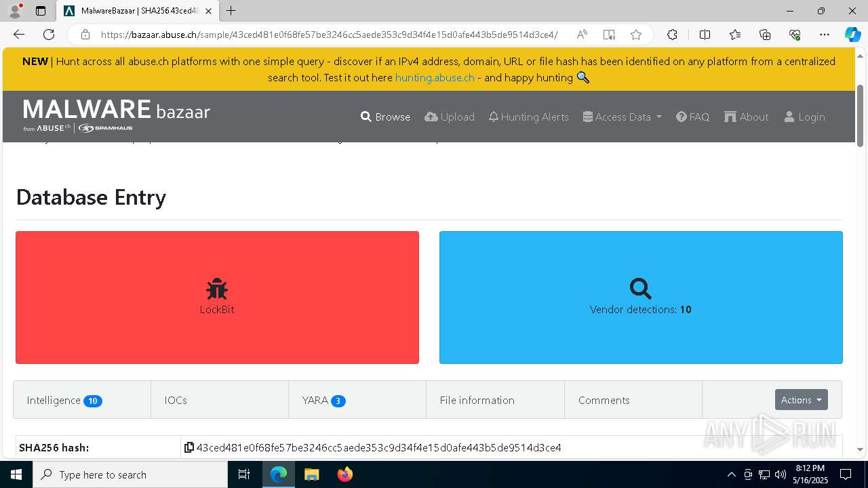Open Collections icon in toolbar
The height and width of the screenshot is (488, 868).
click(x=765, y=35)
